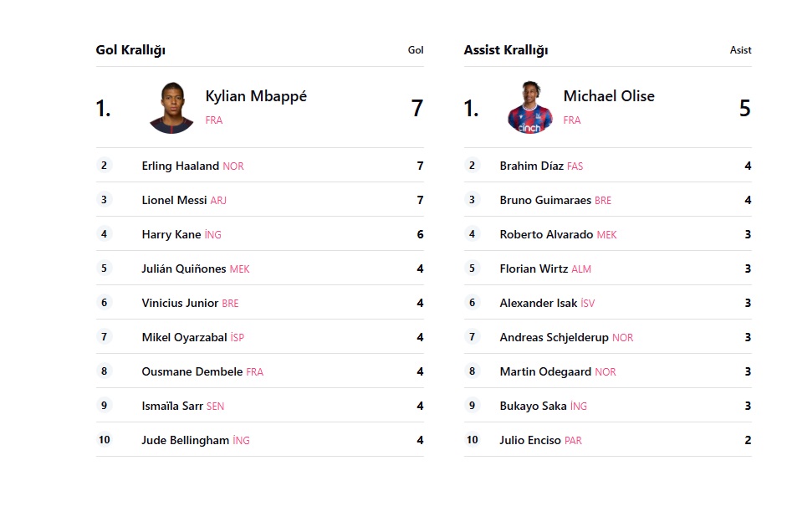Screen dimensions: 787x532
Task: Click the Gol Krallığı heading
Action: click(x=130, y=50)
